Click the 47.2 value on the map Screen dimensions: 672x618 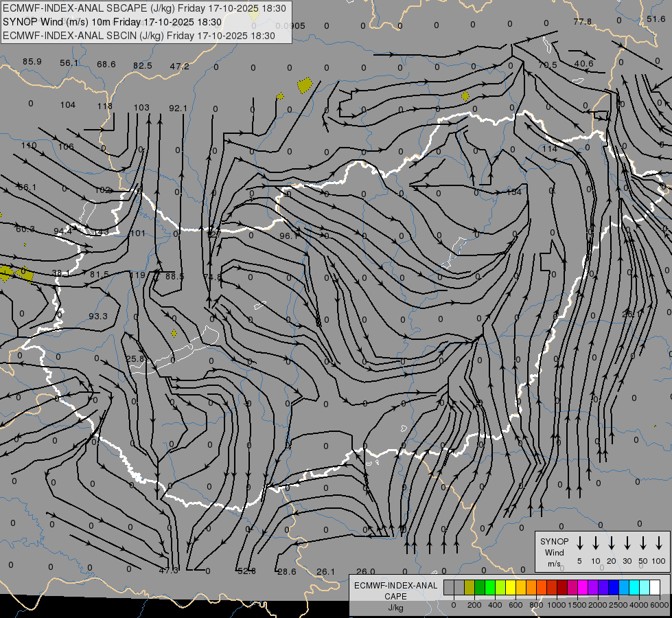click(x=180, y=67)
